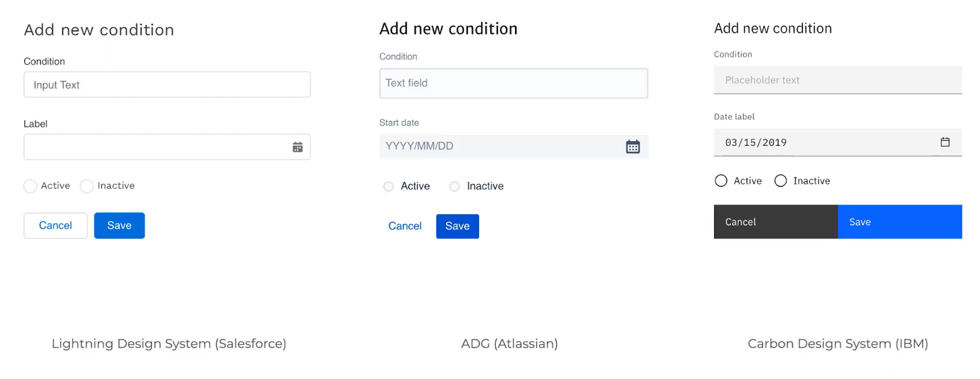The width and height of the screenshot is (980, 379).
Task: Open the calendar icon in the Salesforce Lightning form
Action: click(x=298, y=147)
